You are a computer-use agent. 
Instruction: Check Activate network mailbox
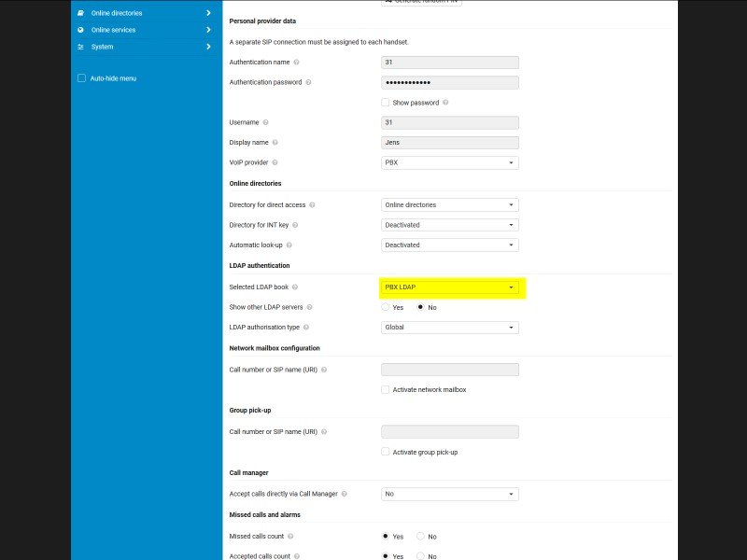coord(386,389)
